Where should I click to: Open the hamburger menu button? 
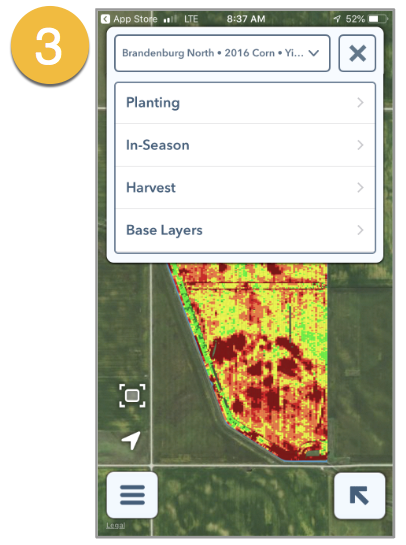[x=132, y=495]
